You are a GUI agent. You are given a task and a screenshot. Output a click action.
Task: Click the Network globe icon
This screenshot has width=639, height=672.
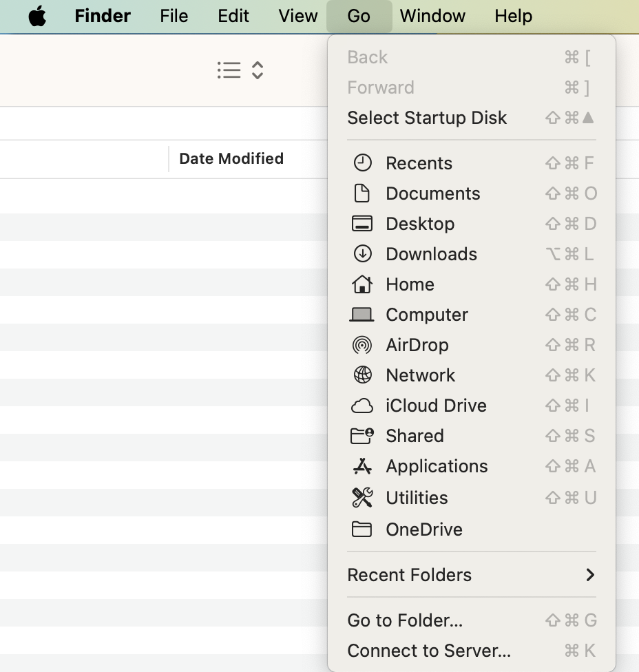362,375
